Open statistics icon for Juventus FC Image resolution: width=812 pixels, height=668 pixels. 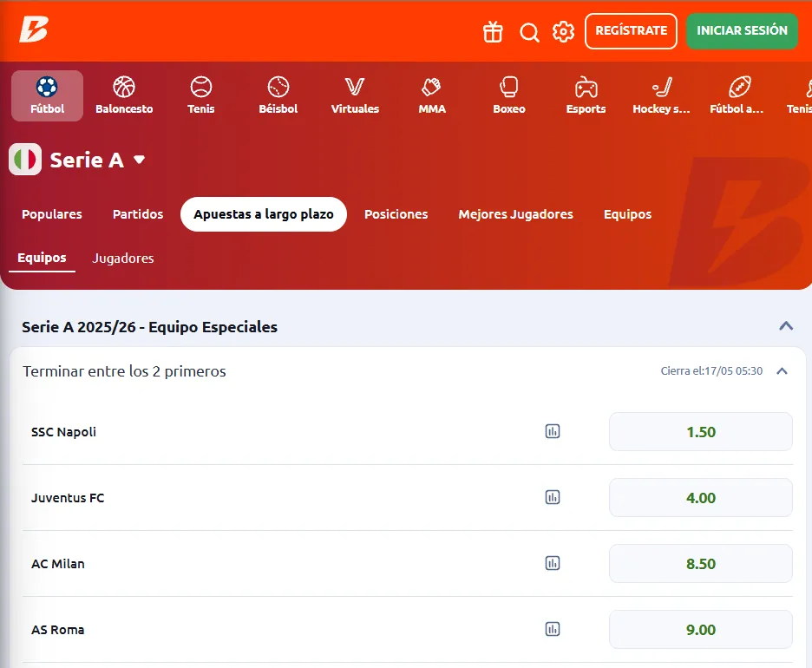(553, 497)
